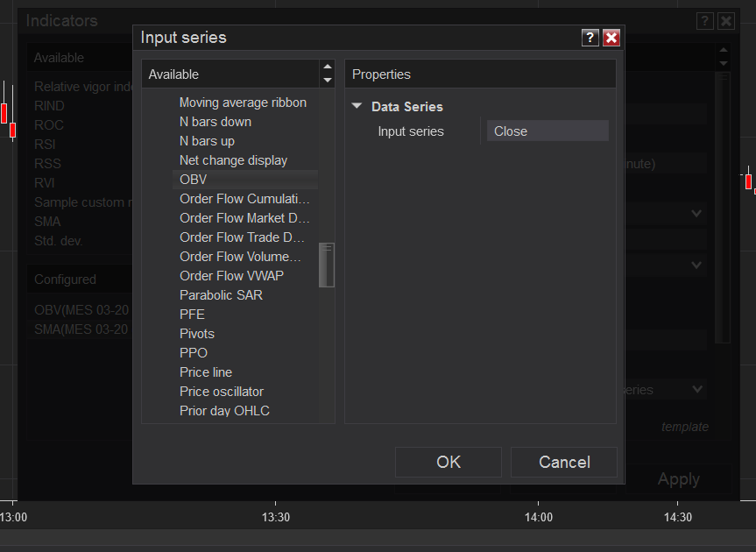Choose PPO in the indicator list
Image resolution: width=756 pixels, height=552 pixels.
click(x=194, y=353)
